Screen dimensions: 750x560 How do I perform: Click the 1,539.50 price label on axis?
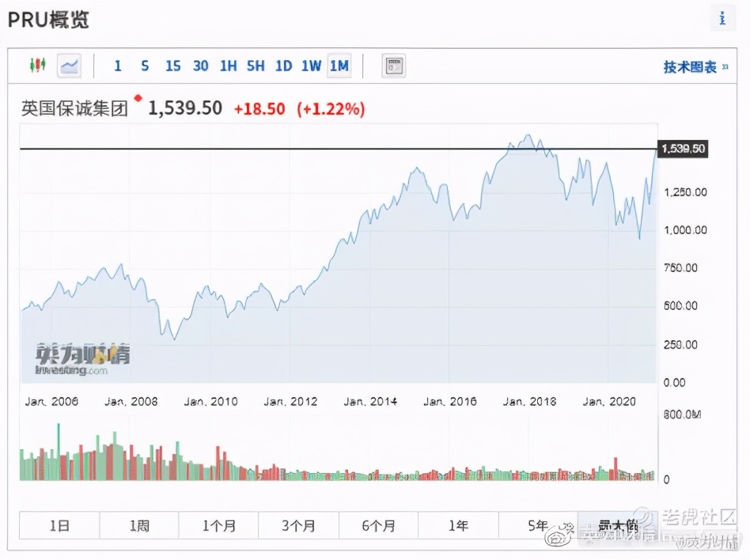[x=683, y=149]
